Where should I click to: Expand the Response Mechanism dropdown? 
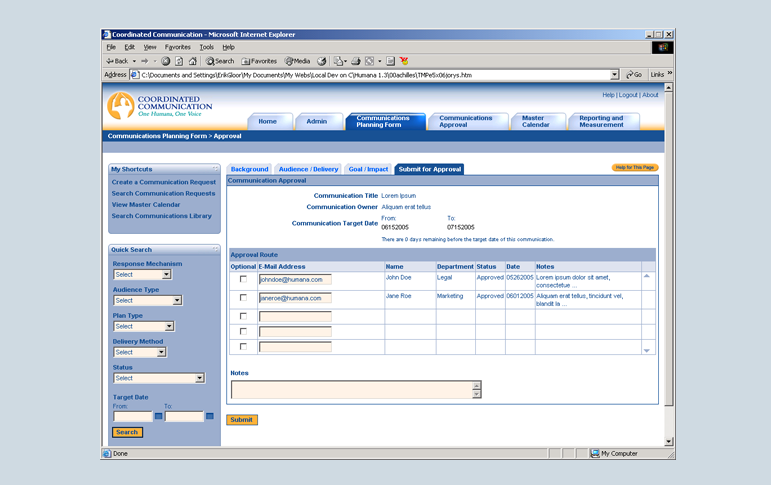click(166, 274)
